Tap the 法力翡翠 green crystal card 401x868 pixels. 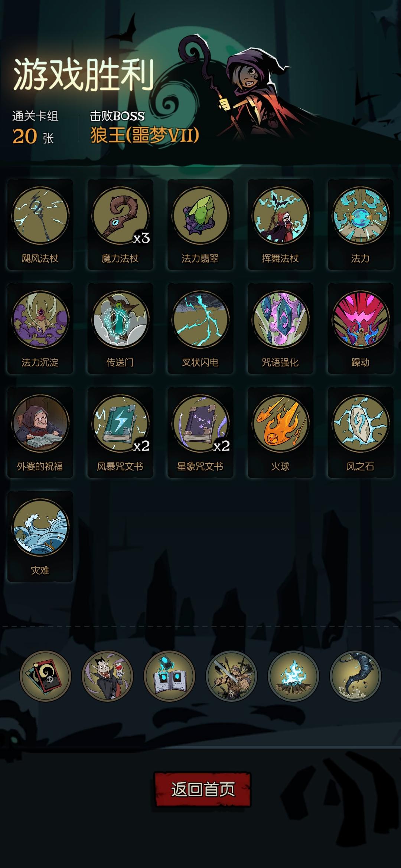coord(200,224)
